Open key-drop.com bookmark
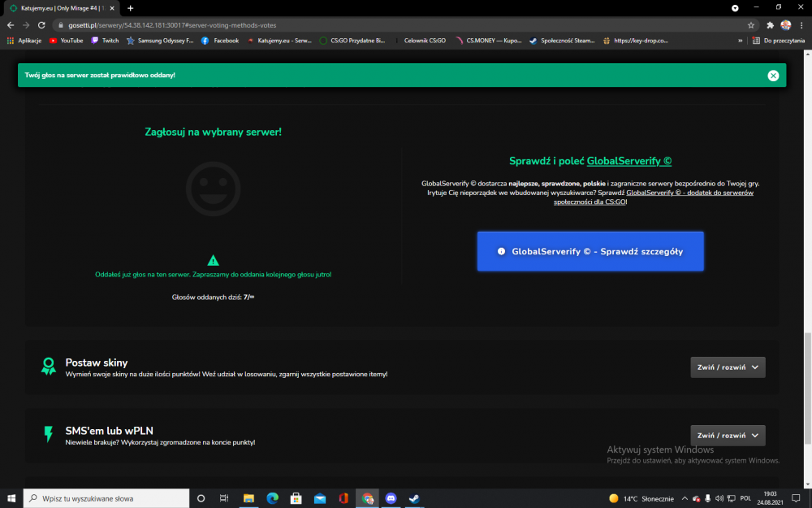 [x=636, y=41]
